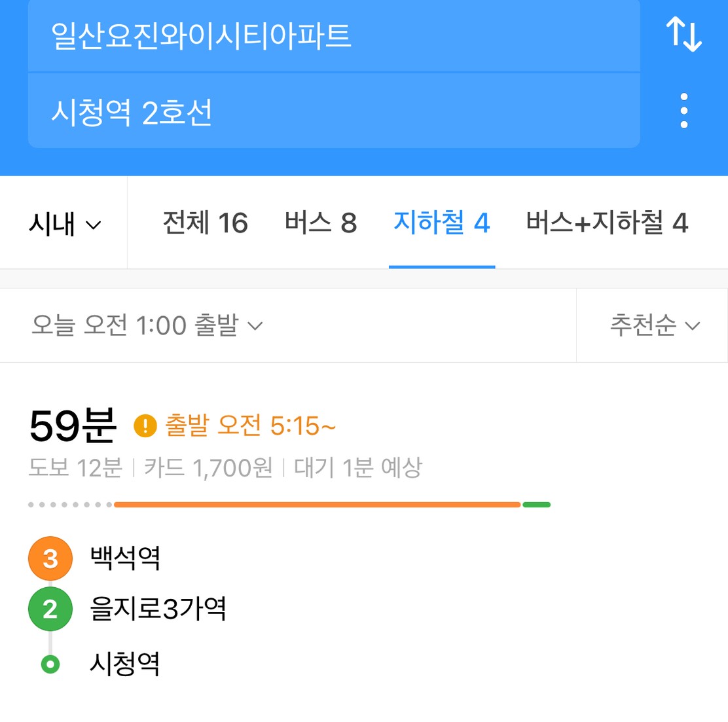Switch to the 전체 16 tab
Screen dimensions: 728x722
point(206,223)
